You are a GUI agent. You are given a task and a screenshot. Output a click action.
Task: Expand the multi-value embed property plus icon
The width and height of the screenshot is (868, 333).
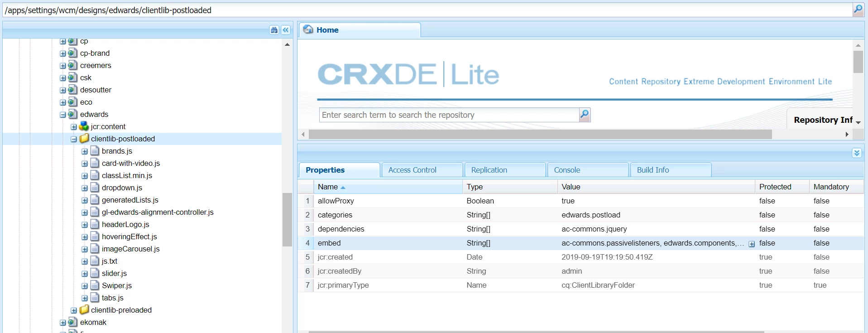(752, 244)
